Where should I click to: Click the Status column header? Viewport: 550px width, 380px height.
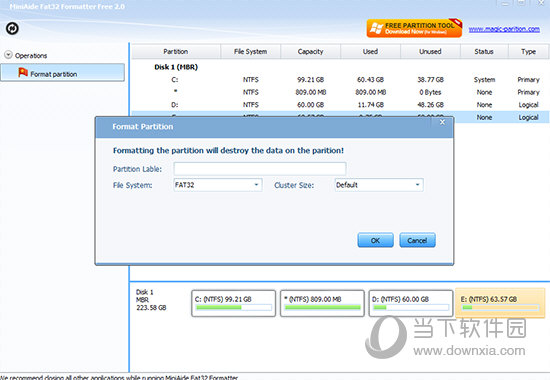(x=484, y=52)
